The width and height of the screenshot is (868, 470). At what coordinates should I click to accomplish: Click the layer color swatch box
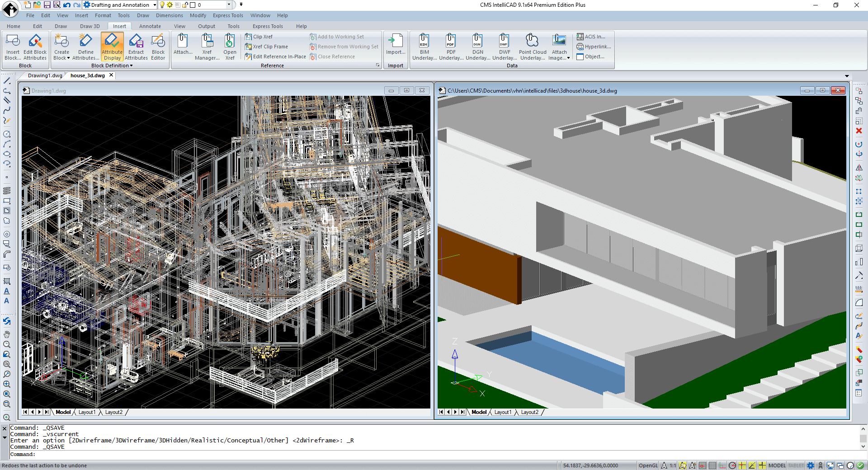point(193,5)
